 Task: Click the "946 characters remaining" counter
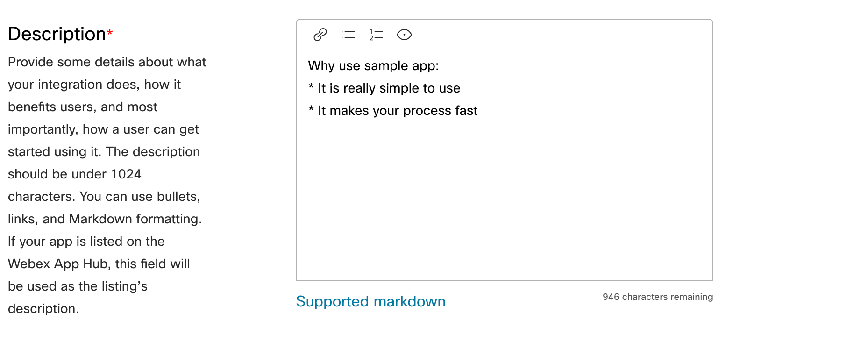point(658,297)
